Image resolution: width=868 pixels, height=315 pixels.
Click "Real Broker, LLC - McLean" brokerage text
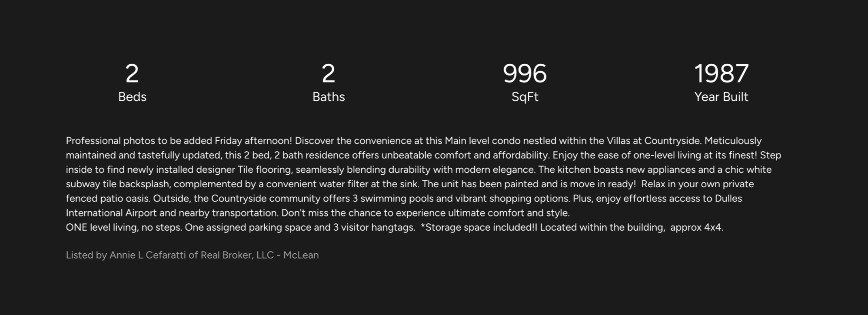259,255
